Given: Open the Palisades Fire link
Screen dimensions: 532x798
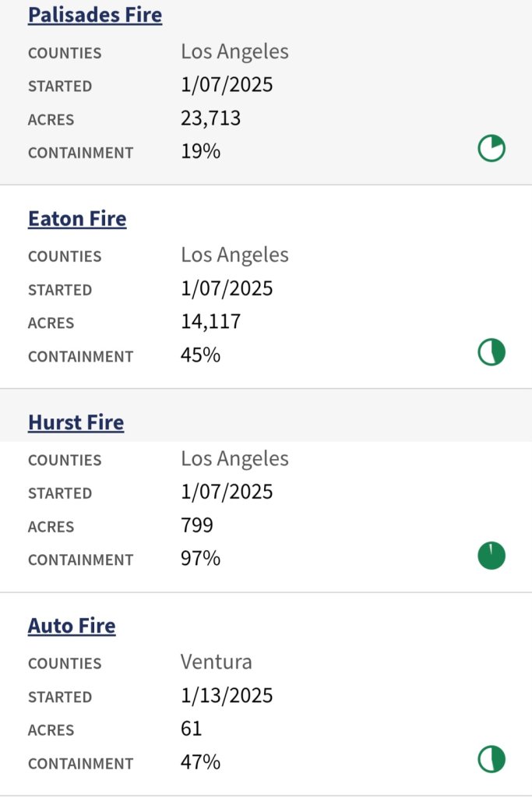Looking at the screenshot, I should (95, 15).
